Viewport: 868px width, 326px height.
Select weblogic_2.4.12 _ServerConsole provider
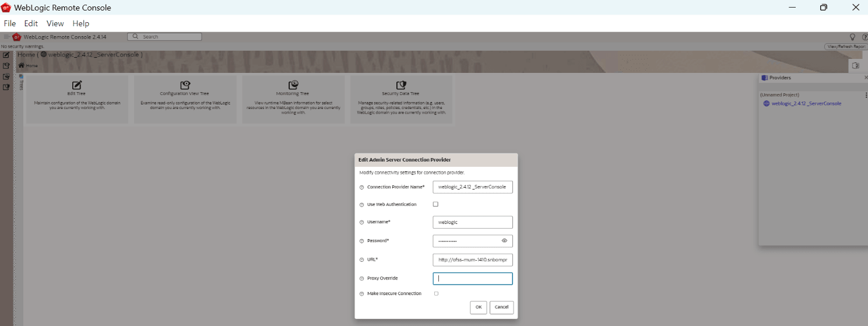(x=806, y=103)
